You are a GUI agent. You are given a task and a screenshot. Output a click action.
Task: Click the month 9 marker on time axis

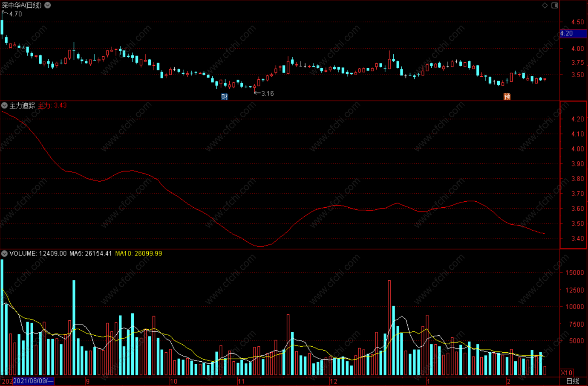(x=88, y=381)
